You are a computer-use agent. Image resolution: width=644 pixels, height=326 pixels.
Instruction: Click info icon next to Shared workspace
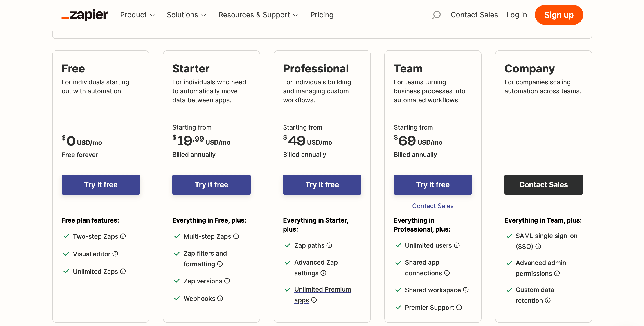tap(466, 290)
